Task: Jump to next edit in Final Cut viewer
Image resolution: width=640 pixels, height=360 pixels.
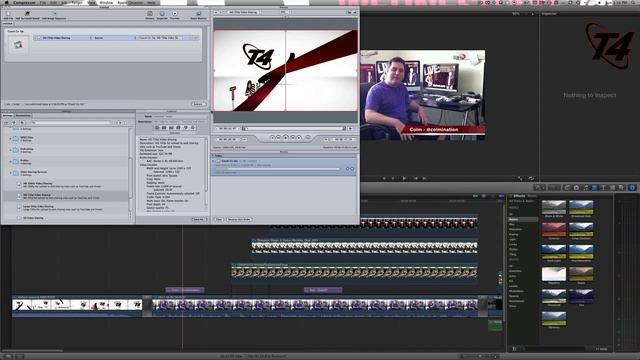Action: pyautogui.click(x=424, y=178)
